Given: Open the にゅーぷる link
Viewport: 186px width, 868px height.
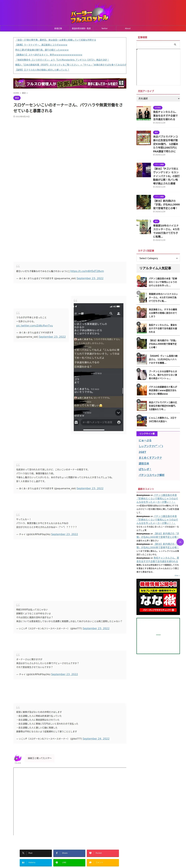Looking at the screenshot, I should (x=145, y=440).
